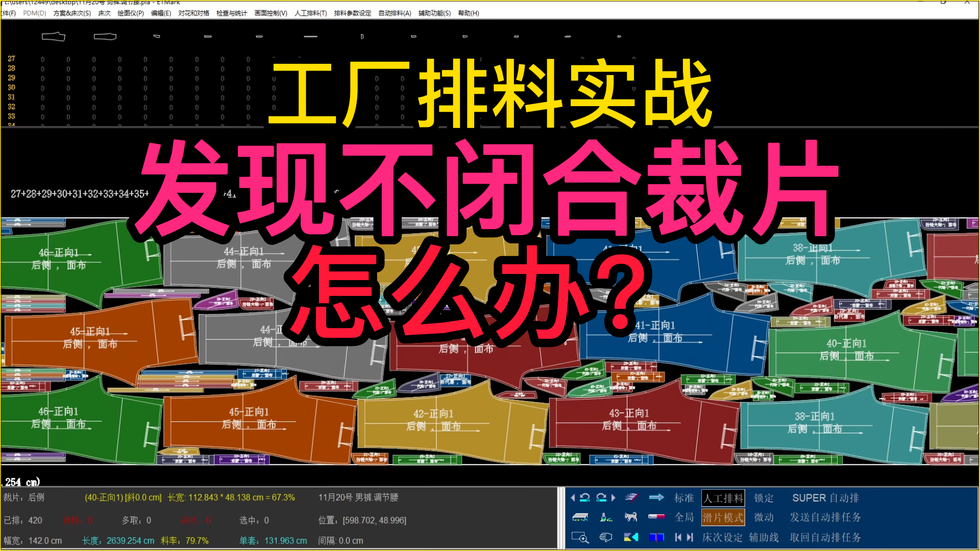Open the 帮助(H) menu
The height and width of the screenshot is (551, 980).
tap(469, 13)
